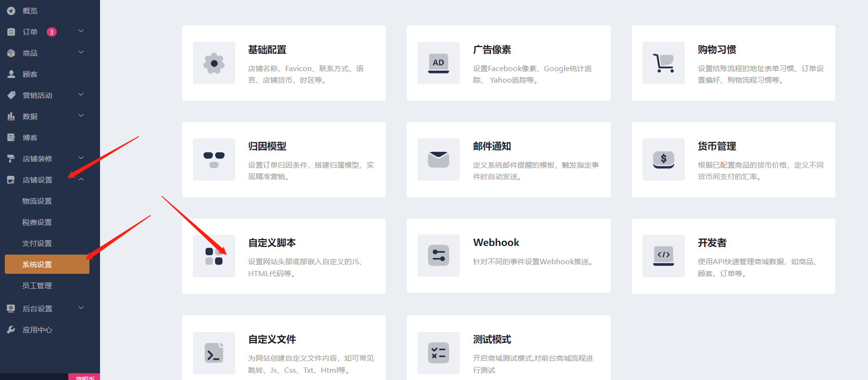Open the checklist icon for 测试模式

tap(438, 353)
